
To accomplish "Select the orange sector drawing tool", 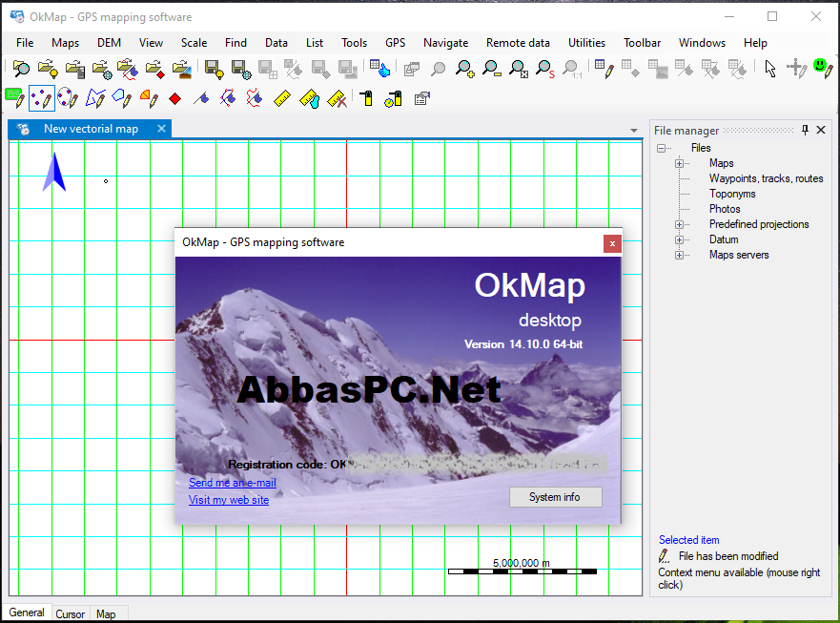I will (x=149, y=98).
